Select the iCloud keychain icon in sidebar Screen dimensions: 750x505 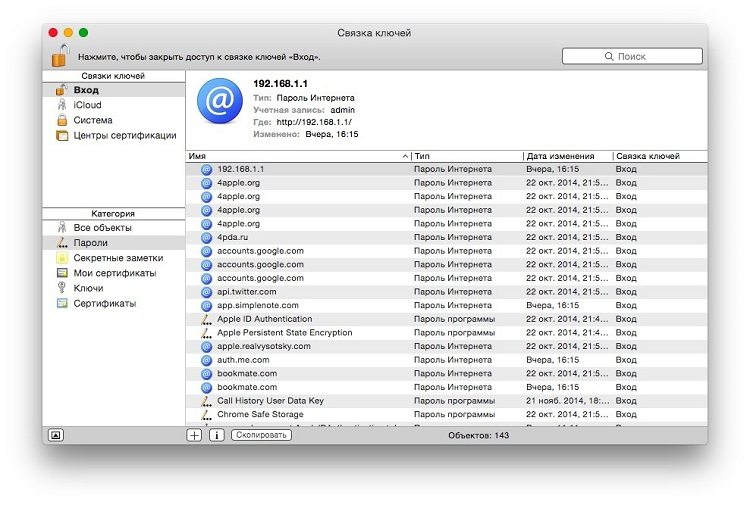63,105
